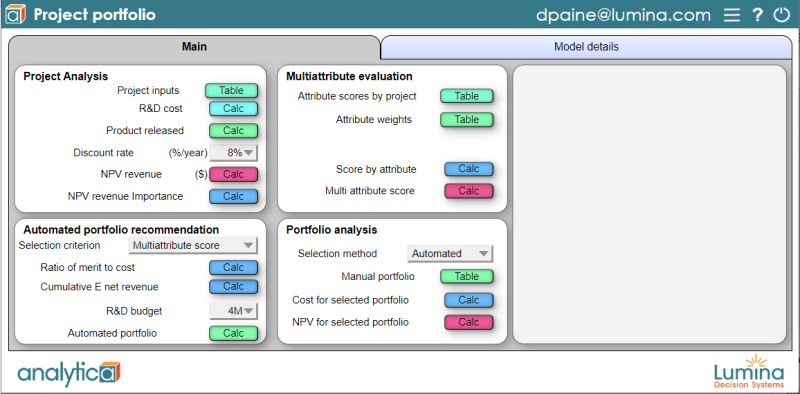Click the Multiattribute evaluation heading
The width and height of the screenshot is (800, 394).
click(349, 77)
